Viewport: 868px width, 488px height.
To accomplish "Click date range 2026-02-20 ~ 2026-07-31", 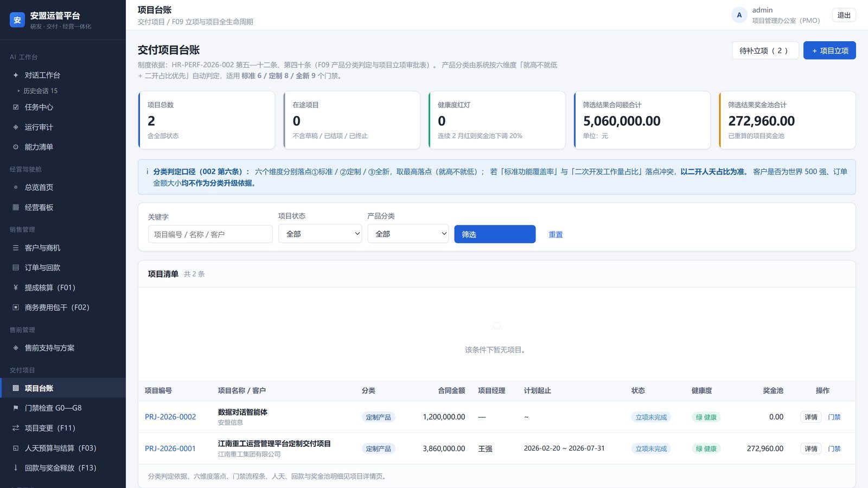I will tap(564, 448).
